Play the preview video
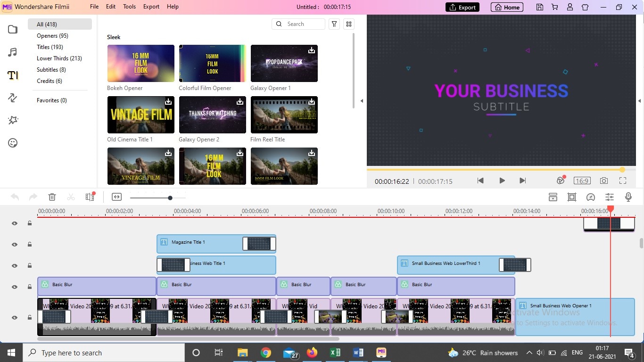The image size is (644, 362). pos(502,181)
